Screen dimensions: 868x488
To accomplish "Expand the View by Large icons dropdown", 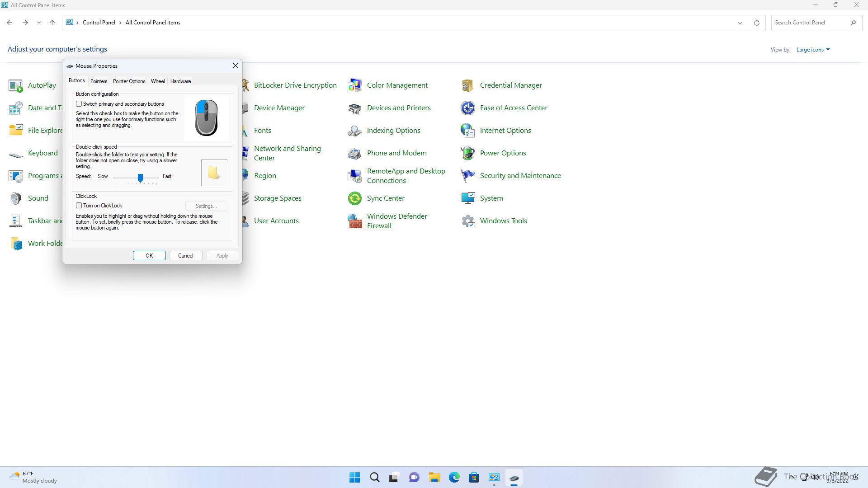I will [813, 50].
